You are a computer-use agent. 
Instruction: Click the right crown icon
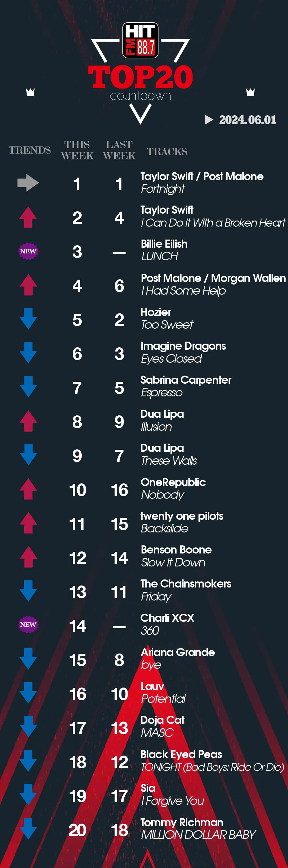(x=250, y=92)
